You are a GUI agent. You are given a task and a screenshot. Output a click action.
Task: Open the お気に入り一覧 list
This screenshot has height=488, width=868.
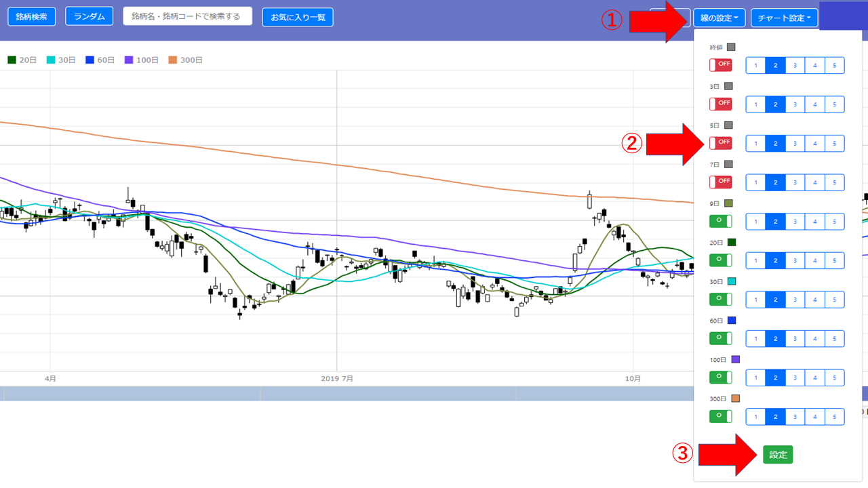(297, 17)
